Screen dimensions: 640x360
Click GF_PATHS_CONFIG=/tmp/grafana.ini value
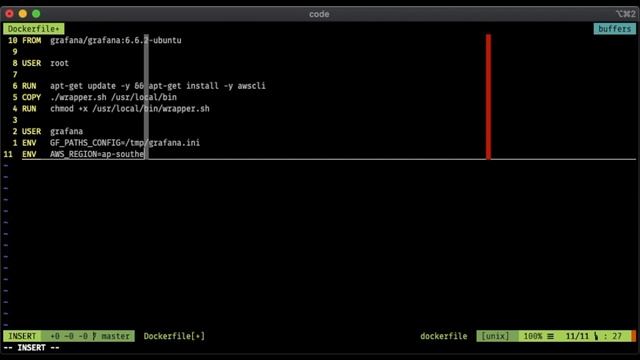point(125,143)
